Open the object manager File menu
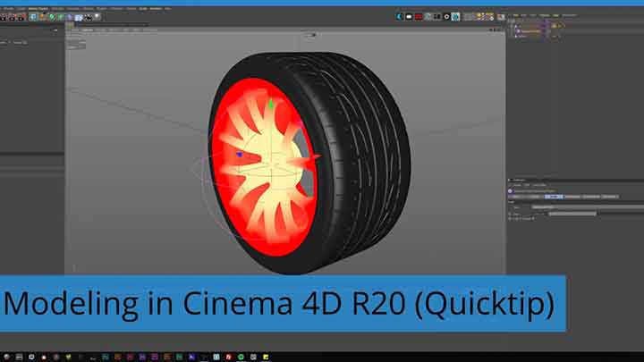Viewport: 644px width, 362px height. click(x=516, y=15)
